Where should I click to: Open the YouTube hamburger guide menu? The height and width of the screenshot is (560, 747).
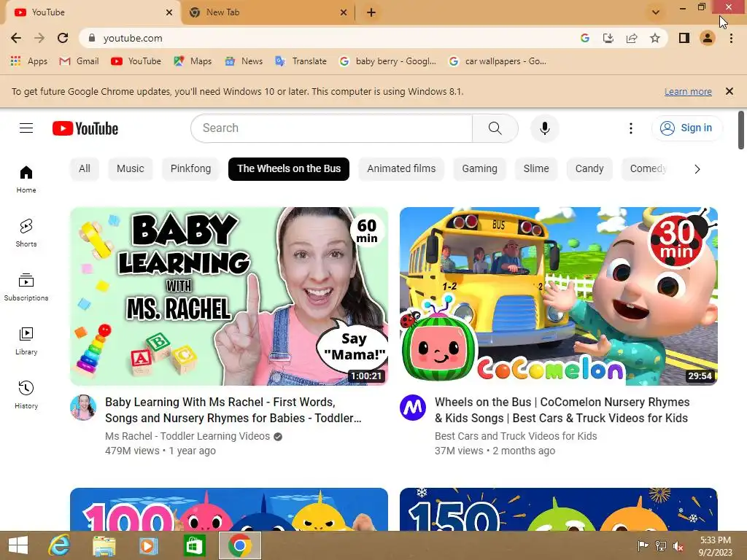click(26, 128)
